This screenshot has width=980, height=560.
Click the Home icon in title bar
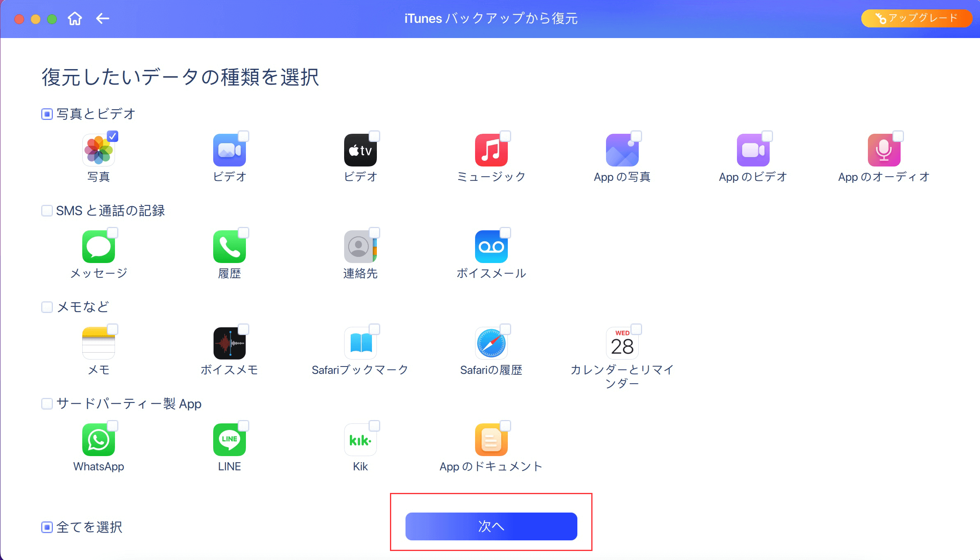pyautogui.click(x=75, y=19)
